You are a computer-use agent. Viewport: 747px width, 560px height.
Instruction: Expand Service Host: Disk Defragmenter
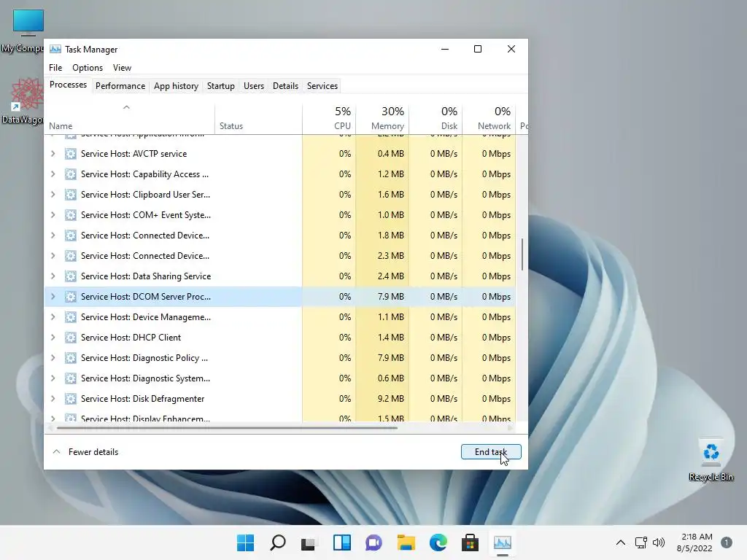(x=53, y=399)
